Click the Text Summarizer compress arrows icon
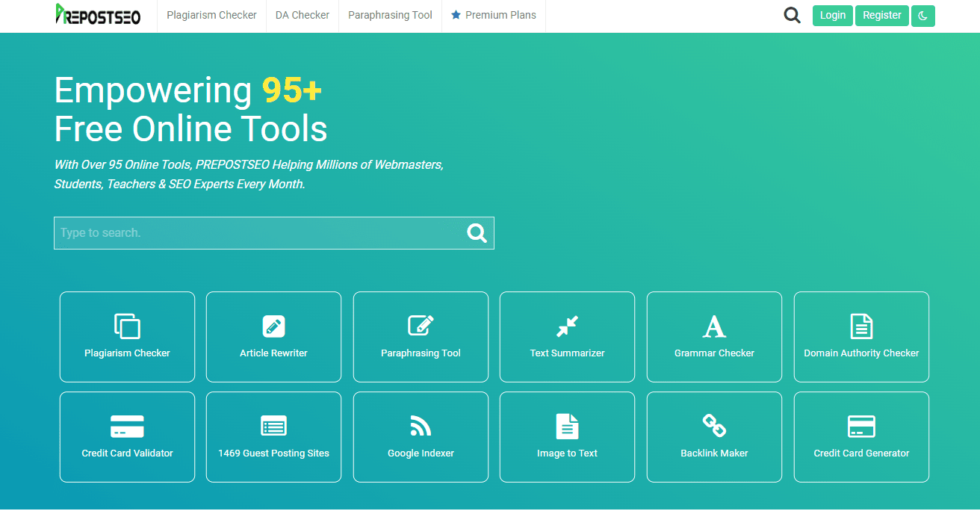This screenshot has height=511, width=980. 567,326
